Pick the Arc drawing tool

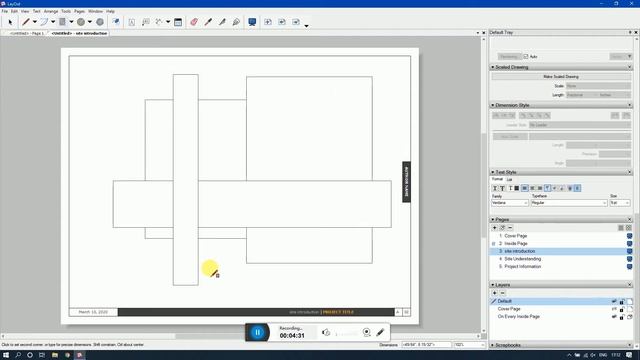coord(44,22)
